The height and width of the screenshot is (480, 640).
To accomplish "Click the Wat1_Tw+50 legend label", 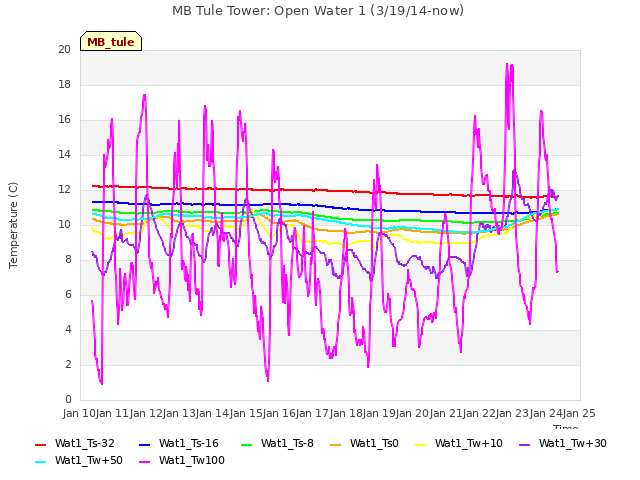I will pos(89,460).
